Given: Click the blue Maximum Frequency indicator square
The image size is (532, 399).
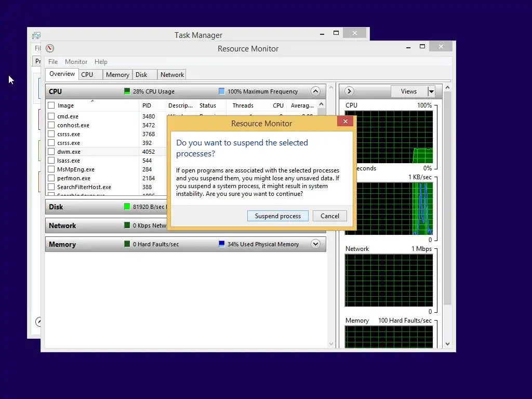Looking at the screenshot, I should coord(221,91).
